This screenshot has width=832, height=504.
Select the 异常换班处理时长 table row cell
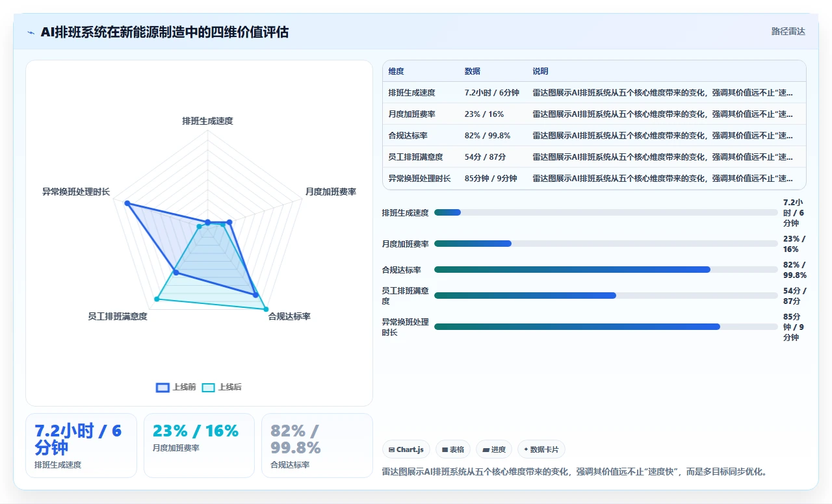pos(419,179)
